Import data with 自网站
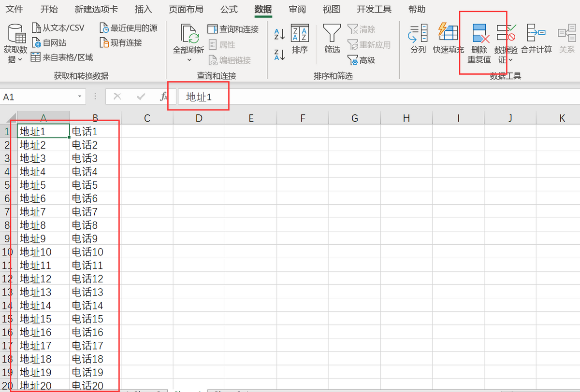This screenshot has height=392, width=580. tap(49, 42)
